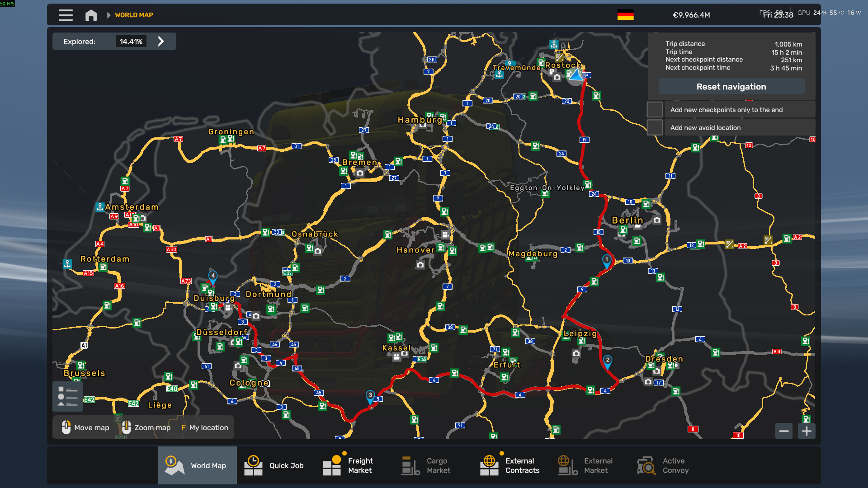Click the truck position arrow at Rostock
This screenshot has height=488, width=868.
pyautogui.click(x=576, y=75)
